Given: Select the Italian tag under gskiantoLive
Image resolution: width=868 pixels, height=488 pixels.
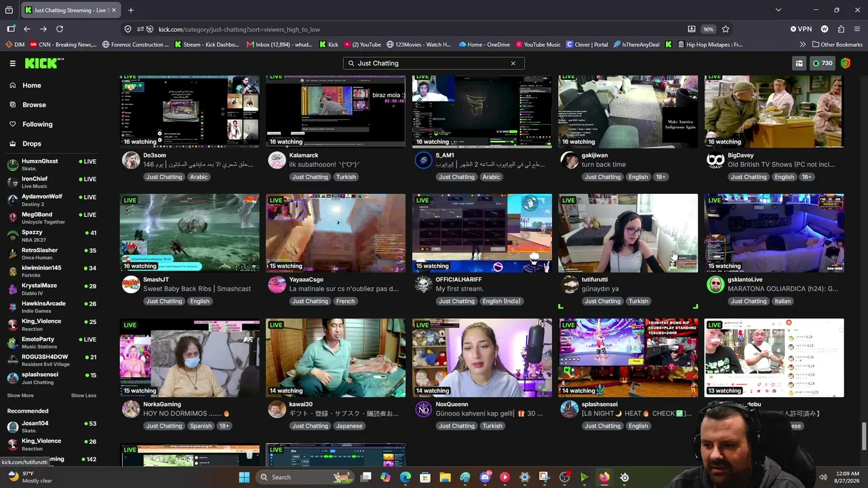Looking at the screenshot, I should [783, 302].
